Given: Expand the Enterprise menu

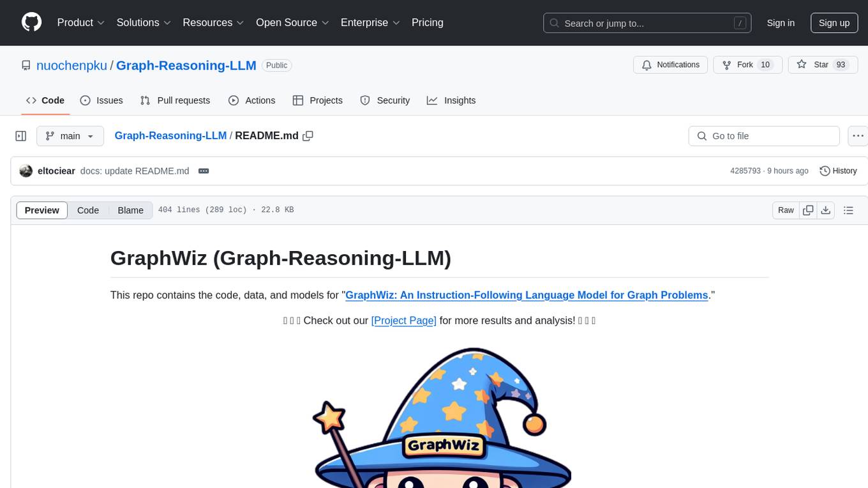Looking at the screenshot, I should pos(370,22).
